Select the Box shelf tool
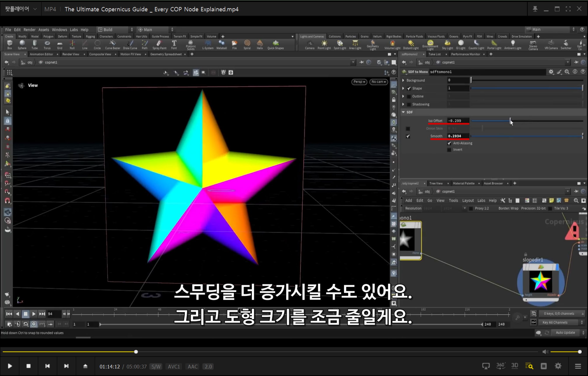Image resolution: width=588 pixels, height=376 pixels. point(10,45)
